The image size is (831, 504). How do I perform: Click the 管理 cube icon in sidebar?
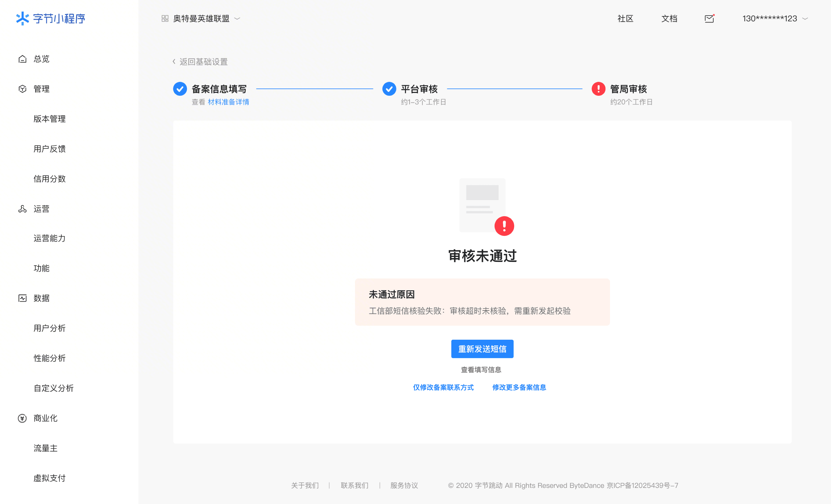[22, 89]
